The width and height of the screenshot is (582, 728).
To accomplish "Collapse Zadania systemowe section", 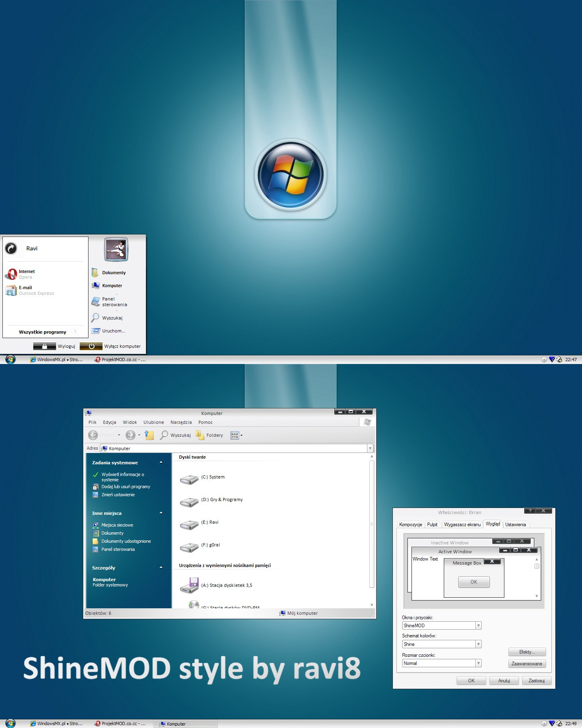I will 161,462.
